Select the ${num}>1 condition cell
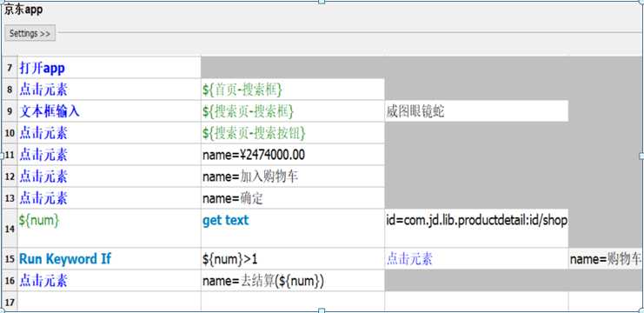Viewport: 644px width, 313px height. tap(293, 259)
